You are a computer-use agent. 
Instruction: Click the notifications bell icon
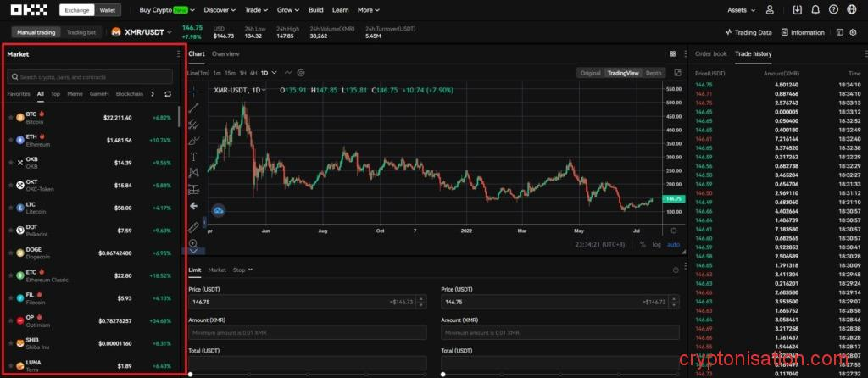(815, 10)
